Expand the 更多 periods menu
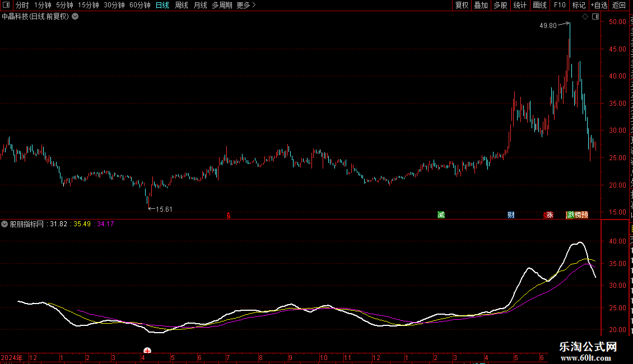633x364 pixels. coord(246,5)
